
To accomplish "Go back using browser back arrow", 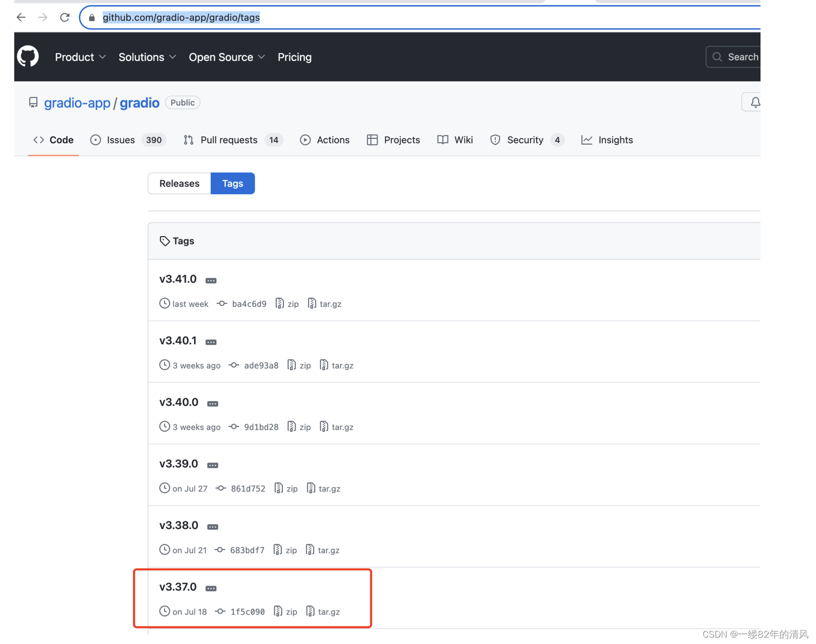I will click(x=21, y=18).
